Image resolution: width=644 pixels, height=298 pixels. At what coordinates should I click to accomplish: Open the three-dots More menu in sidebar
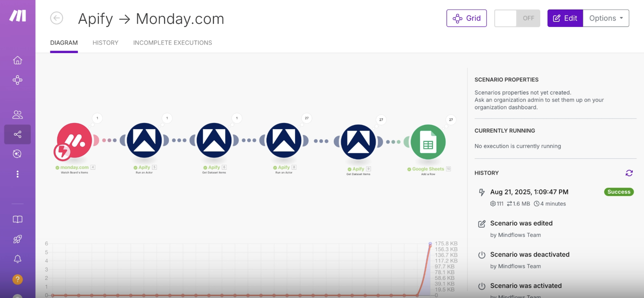coord(17,174)
